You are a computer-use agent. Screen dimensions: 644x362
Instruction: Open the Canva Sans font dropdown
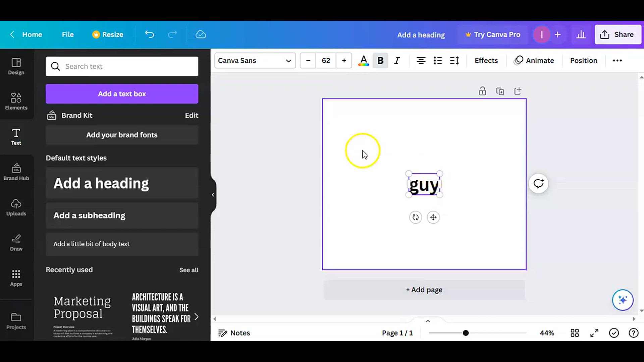[x=255, y=61]
